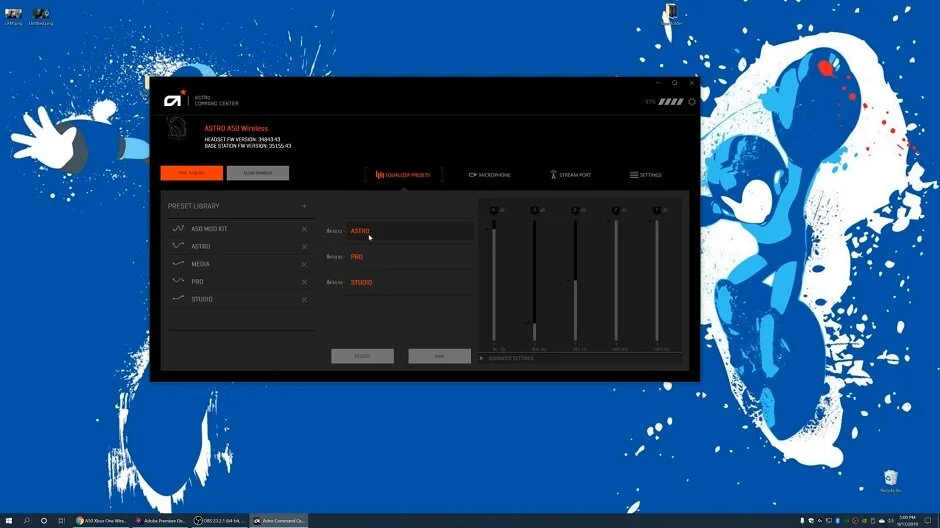The width and height of the screenshot is (940, 528).
Task: Switch to the Microphone tab
Action: (x=489, y=175)
